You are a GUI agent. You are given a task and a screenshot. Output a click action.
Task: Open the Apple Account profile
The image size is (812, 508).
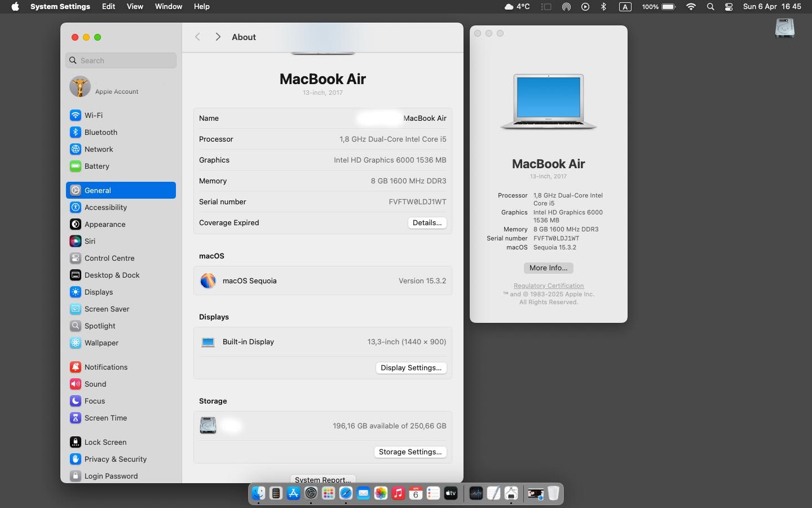click(121, 87)
